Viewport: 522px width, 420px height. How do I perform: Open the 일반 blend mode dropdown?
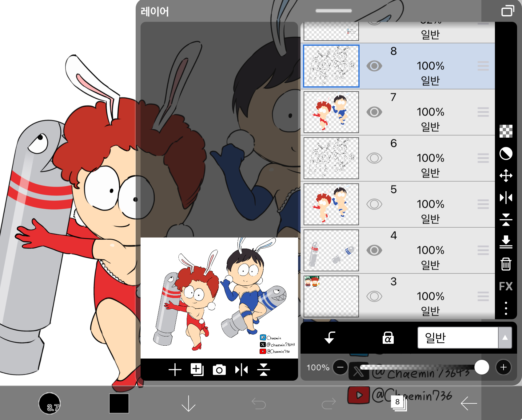(x=464, y=338)
